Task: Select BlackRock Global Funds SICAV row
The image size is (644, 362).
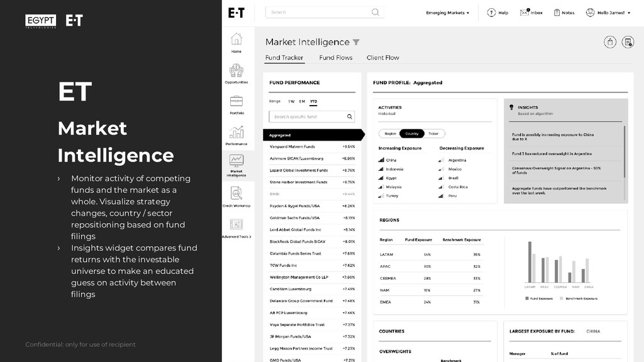Action: click(x=312, y=242)
